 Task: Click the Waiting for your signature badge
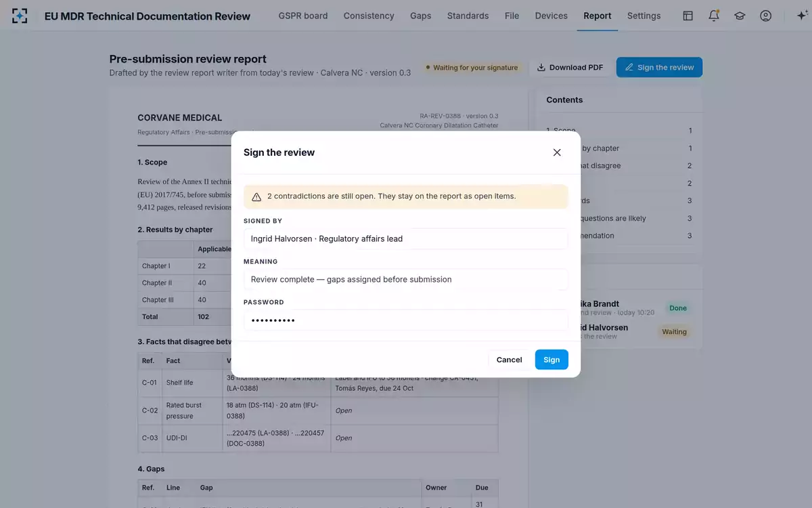pos(472,68)
